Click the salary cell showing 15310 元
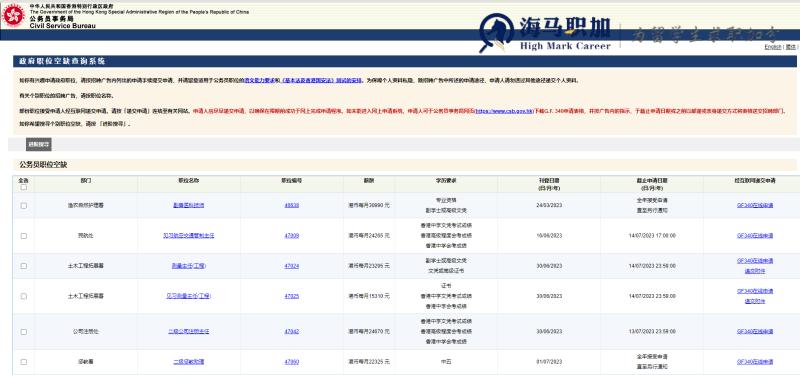 click(x=369, y=296)
